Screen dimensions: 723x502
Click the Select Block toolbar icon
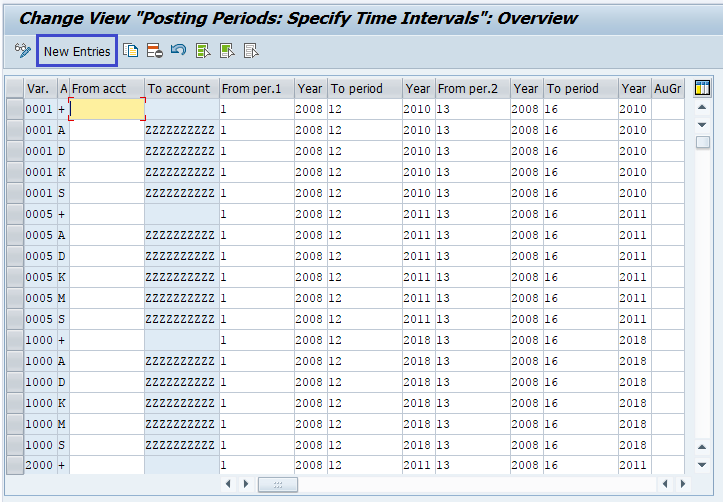228,51
